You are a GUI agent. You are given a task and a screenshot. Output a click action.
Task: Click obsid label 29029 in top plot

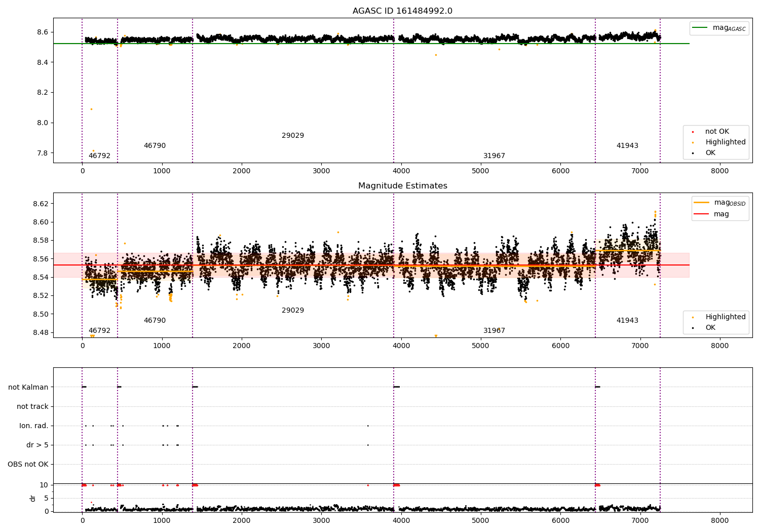point(293,136)
